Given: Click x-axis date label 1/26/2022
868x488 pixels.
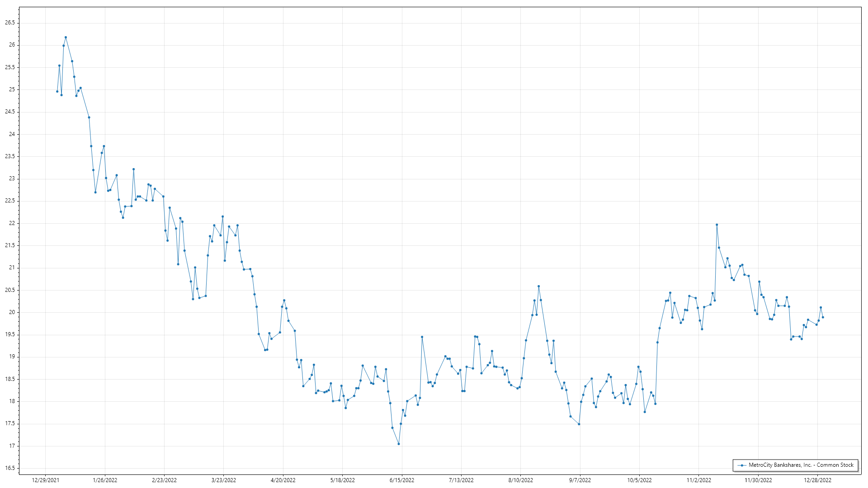Looking at the screenshot, I should (x=105, y=480).
